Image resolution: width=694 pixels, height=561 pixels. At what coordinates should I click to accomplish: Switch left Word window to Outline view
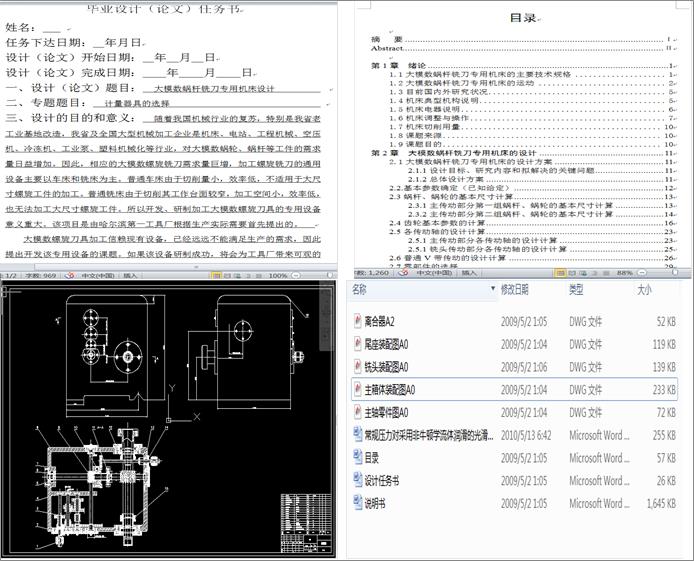248,276
